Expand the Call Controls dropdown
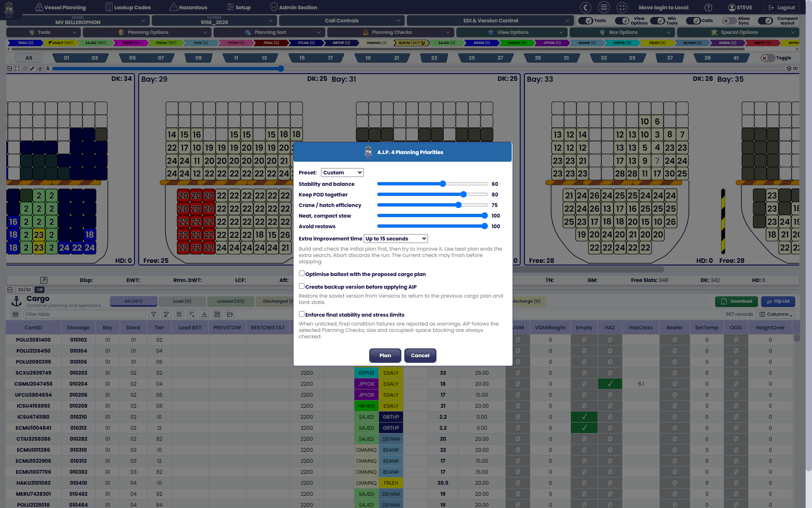This screenshot has width=812, height=508. pos(342,20)
